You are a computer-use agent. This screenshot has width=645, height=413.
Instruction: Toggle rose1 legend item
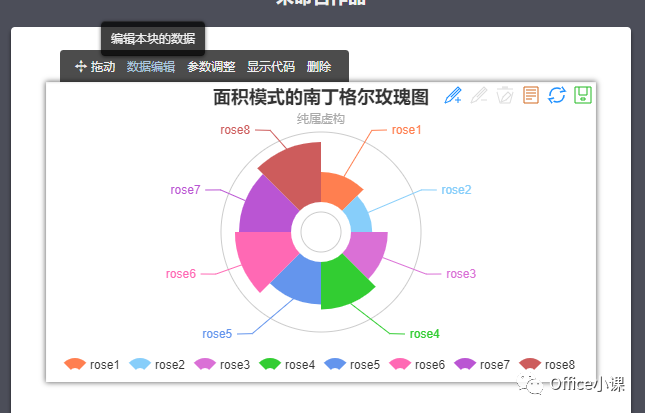pyautogui.click(x=92, y=364)
